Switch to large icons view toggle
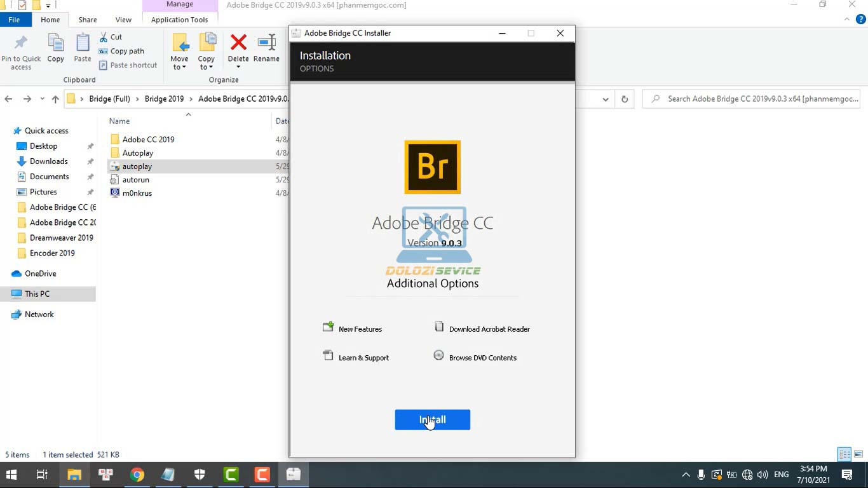The image size is (868, 488). 858,454
